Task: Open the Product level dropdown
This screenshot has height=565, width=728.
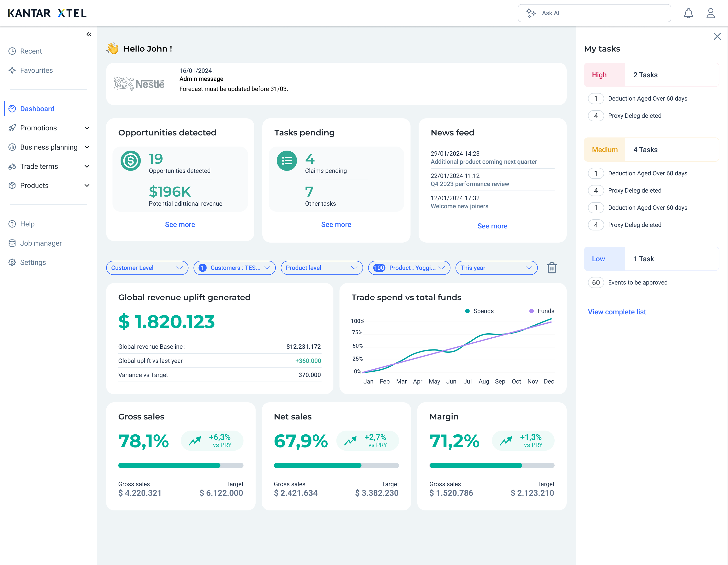Action: point(321,268)
